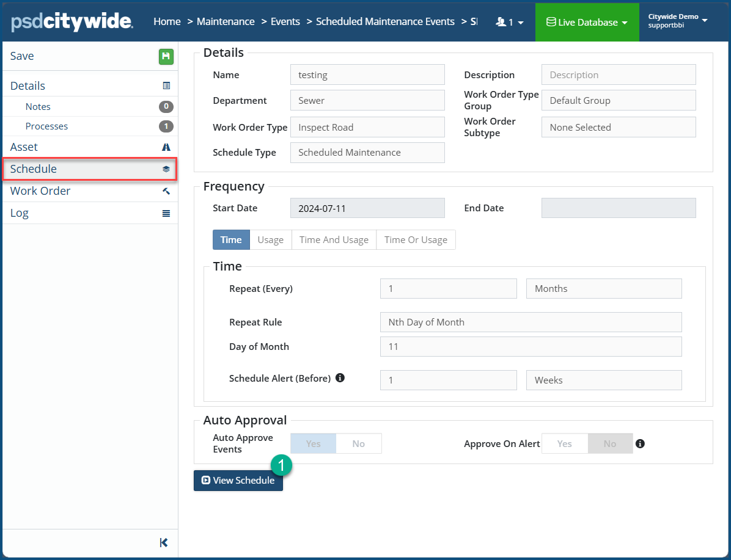Open Work Order Type dropdown showing Inspect Road
Image resolution: width=731 pixels, height=560 pixels.
[x=367, y=127]
